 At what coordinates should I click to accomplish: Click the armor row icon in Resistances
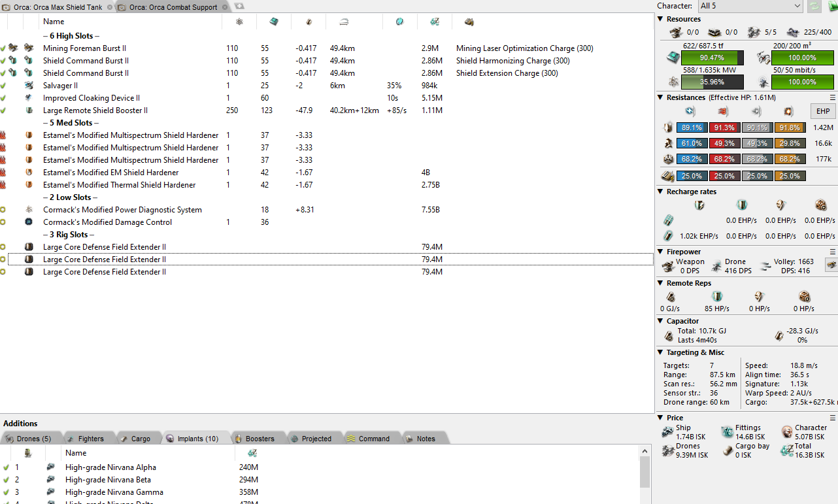tap(668, 144)
